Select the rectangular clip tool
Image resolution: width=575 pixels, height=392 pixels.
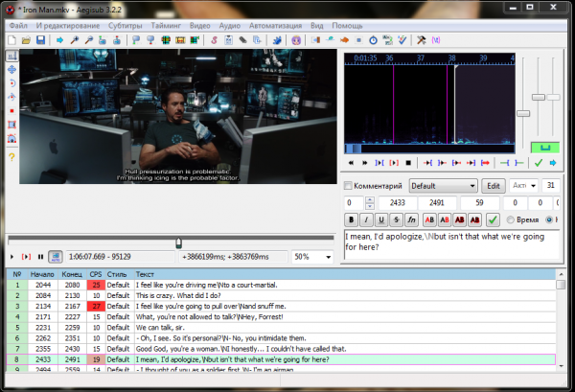point(11,125)
